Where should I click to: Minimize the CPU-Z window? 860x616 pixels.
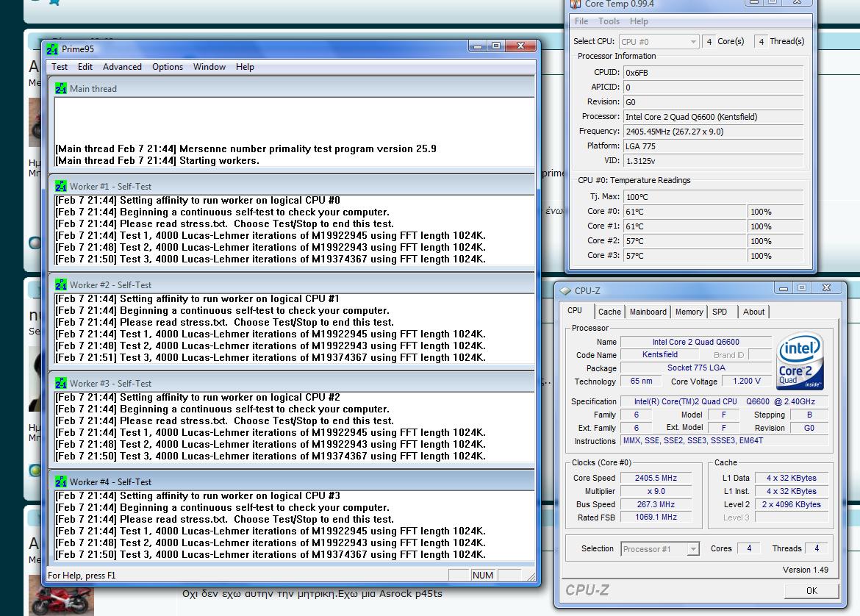[x=784, y=288]
